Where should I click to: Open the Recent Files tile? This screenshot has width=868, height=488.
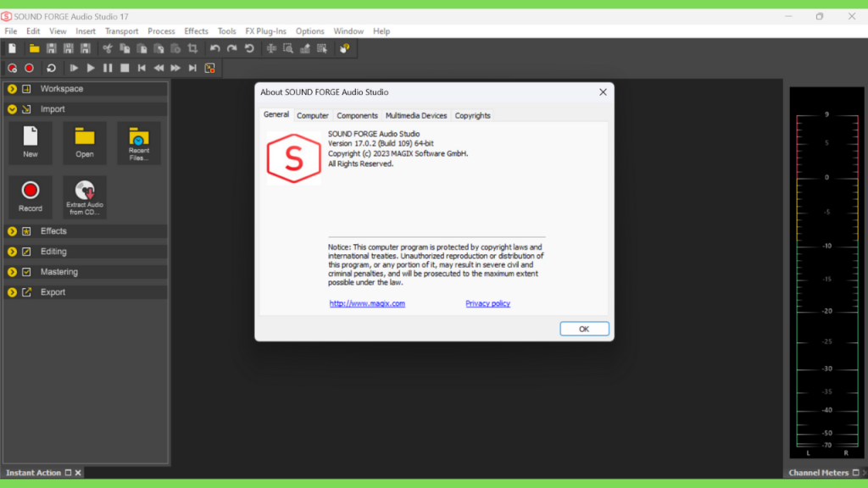pos(139,142)
